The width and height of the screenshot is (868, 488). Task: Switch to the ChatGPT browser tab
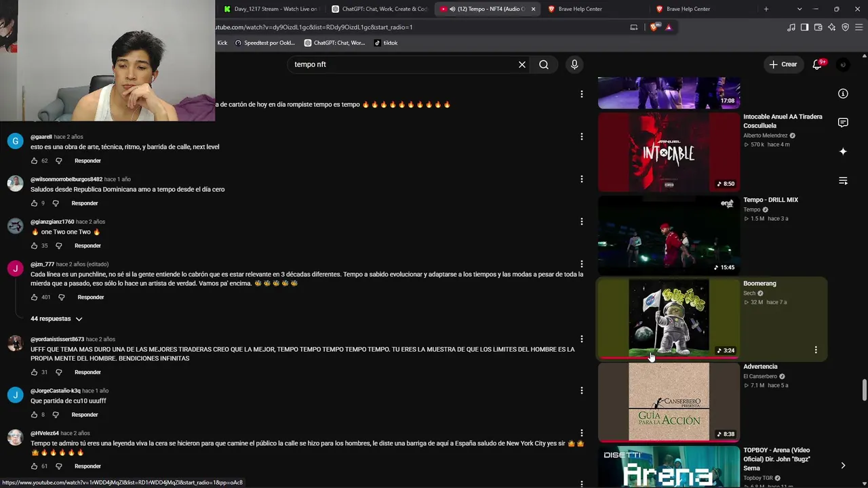[378, 9]
